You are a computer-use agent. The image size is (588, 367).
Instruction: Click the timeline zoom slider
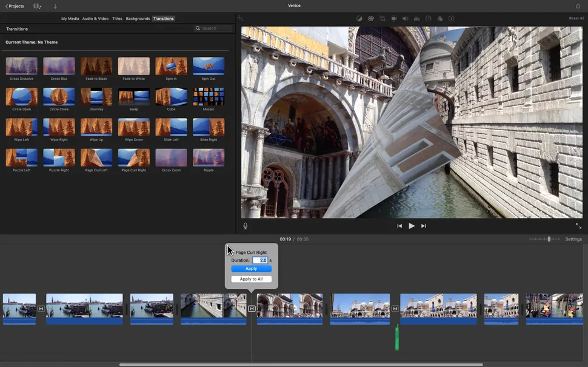coord(549,239)
